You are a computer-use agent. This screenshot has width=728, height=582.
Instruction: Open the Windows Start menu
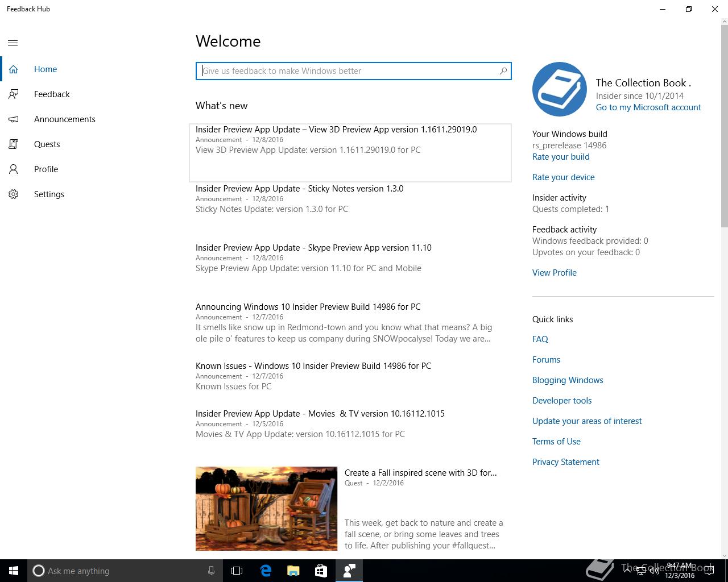[x=14, y=571]
